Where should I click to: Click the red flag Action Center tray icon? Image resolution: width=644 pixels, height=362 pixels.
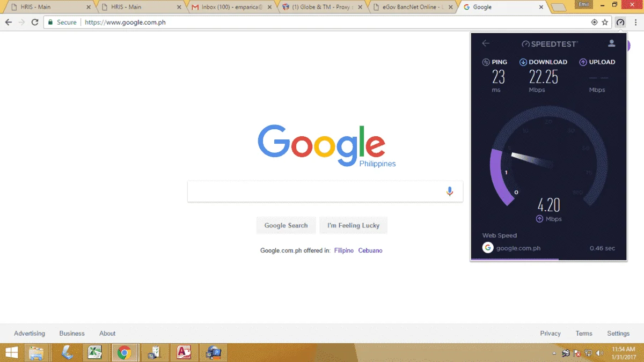tap(577, 353)
